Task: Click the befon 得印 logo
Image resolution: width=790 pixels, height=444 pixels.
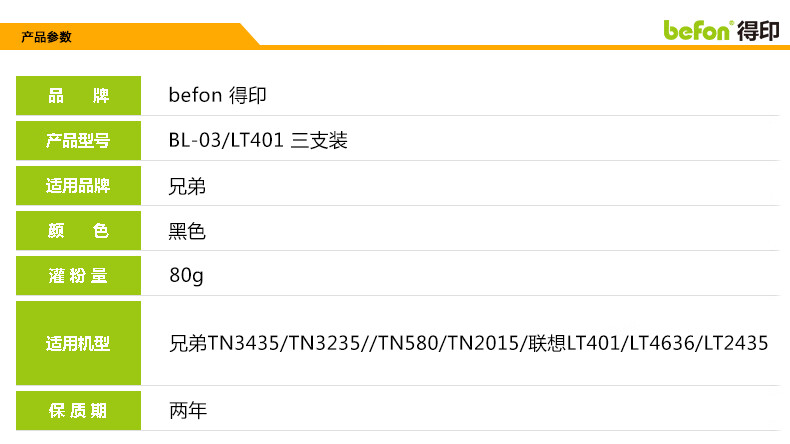Action: [720, 29]
